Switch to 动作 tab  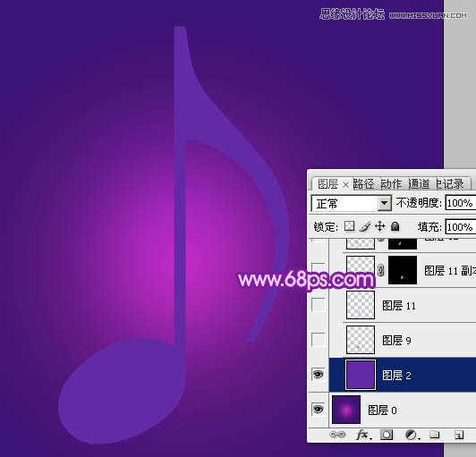(391, 184)
